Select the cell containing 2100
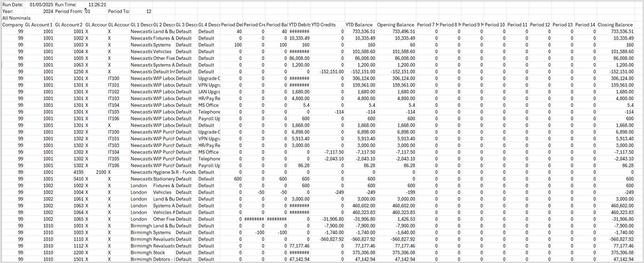 (x=96, y=172)
